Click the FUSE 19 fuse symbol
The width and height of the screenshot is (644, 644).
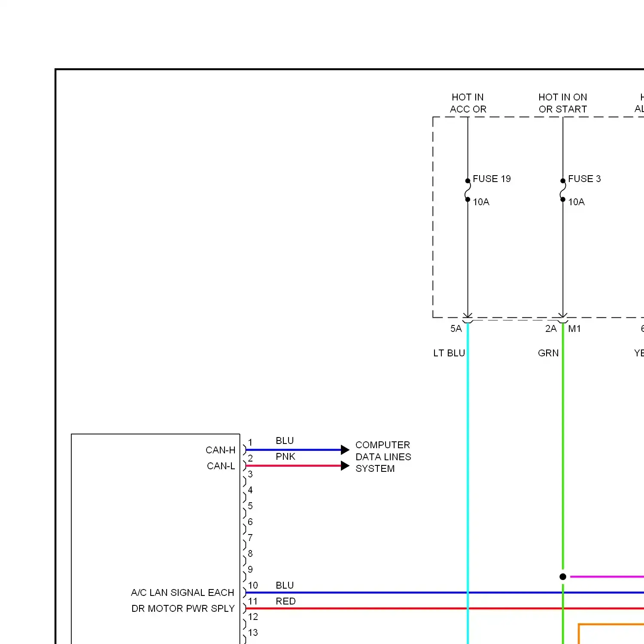(x=468, y=190)
